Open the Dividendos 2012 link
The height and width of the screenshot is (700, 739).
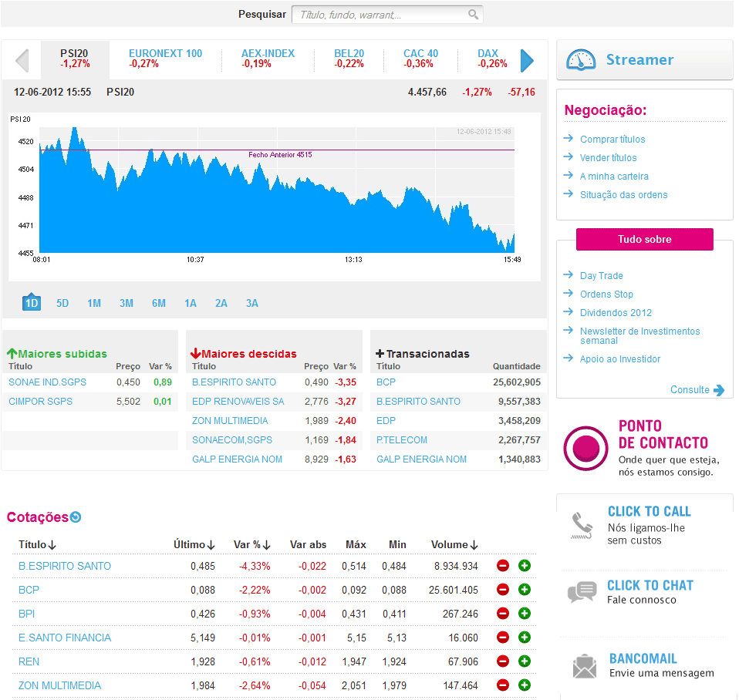616,312
